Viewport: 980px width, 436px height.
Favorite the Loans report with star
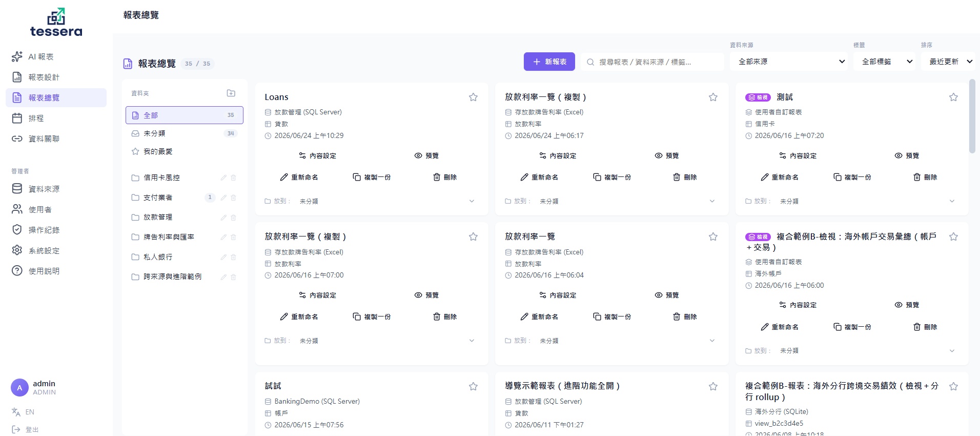473,97
